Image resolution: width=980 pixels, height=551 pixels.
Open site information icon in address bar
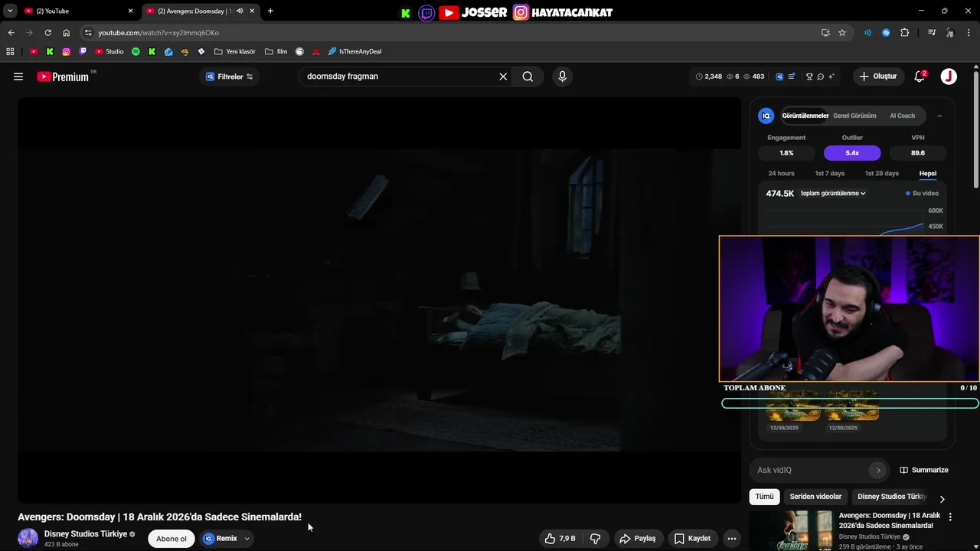pos(88,33)
